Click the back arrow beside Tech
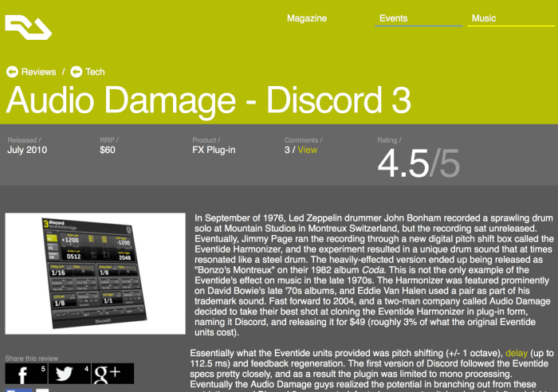 click(x=77, y=72)
